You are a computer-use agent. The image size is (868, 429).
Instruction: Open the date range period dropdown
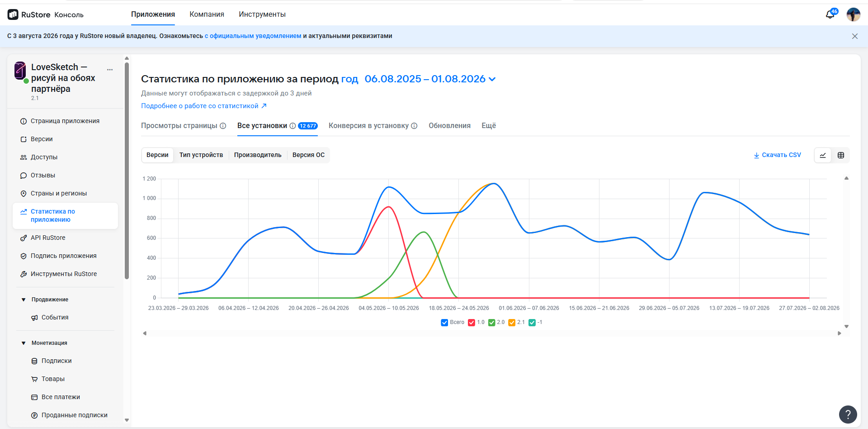(430, 79)
